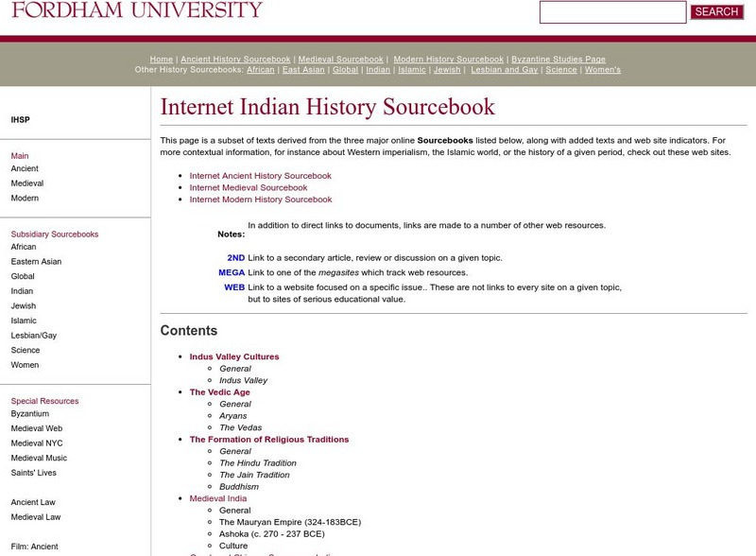
Task: Open Medieval Sourcebook nav link
Action: tap(340, 59)
